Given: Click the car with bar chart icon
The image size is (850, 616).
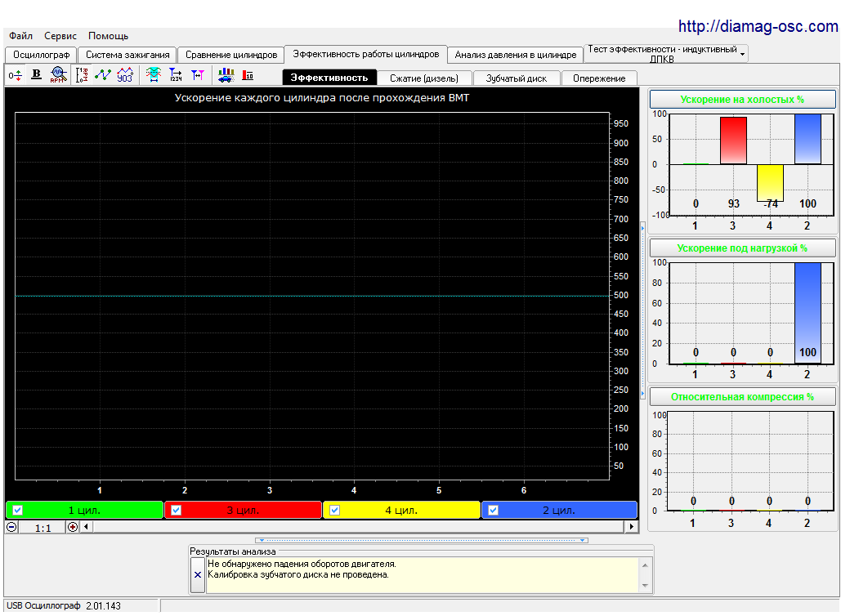Looking at the screenshot, I should point(226,75).
